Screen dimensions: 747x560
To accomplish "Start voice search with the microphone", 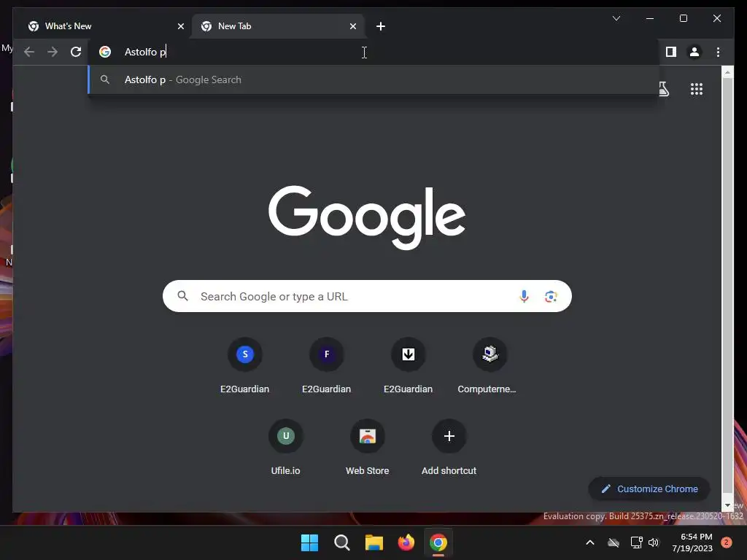I will pyautogui.click(x=524, y=296).
